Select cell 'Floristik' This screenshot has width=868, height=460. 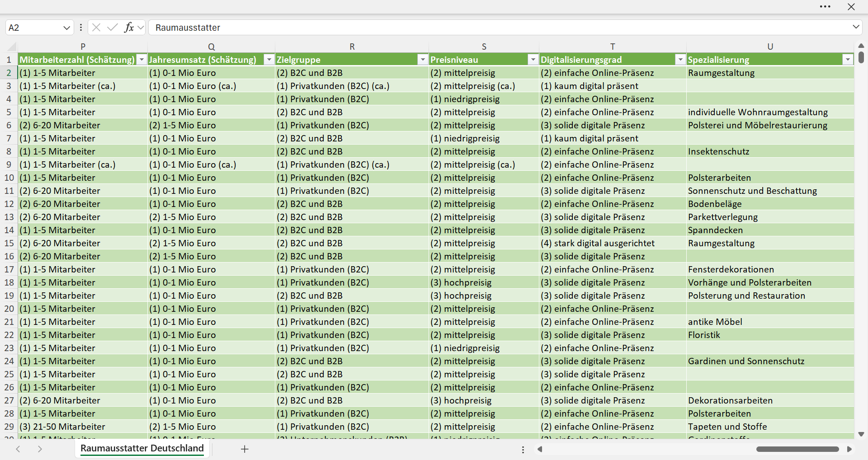(x=770, y=335)
